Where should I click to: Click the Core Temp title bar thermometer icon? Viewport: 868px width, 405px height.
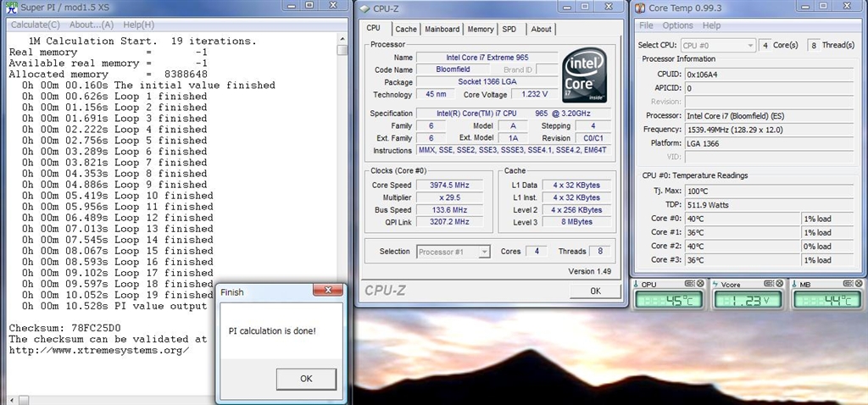(x=640, y=8)
